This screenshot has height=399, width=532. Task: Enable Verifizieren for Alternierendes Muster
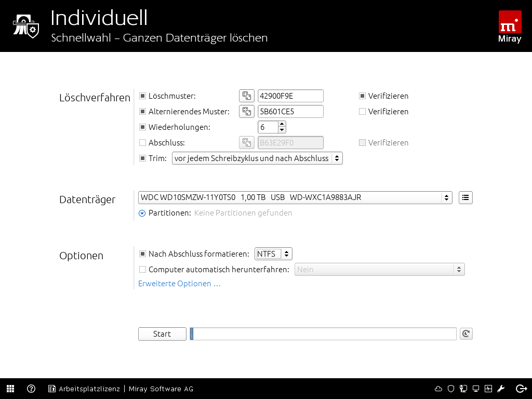[363, 112]
